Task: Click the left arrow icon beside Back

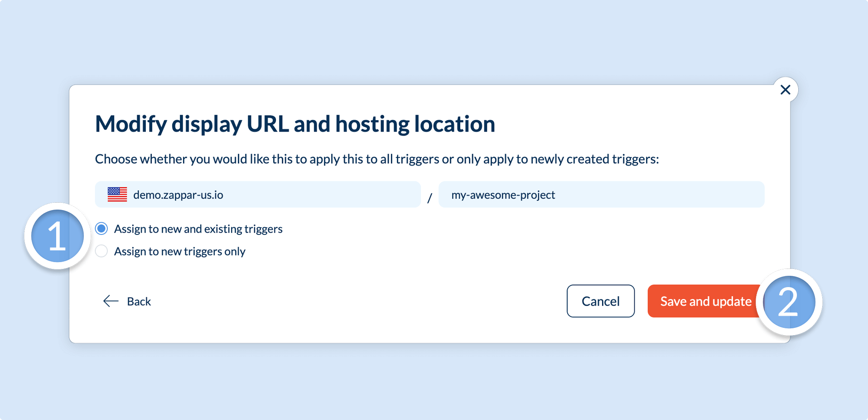Action: (111, 301)
